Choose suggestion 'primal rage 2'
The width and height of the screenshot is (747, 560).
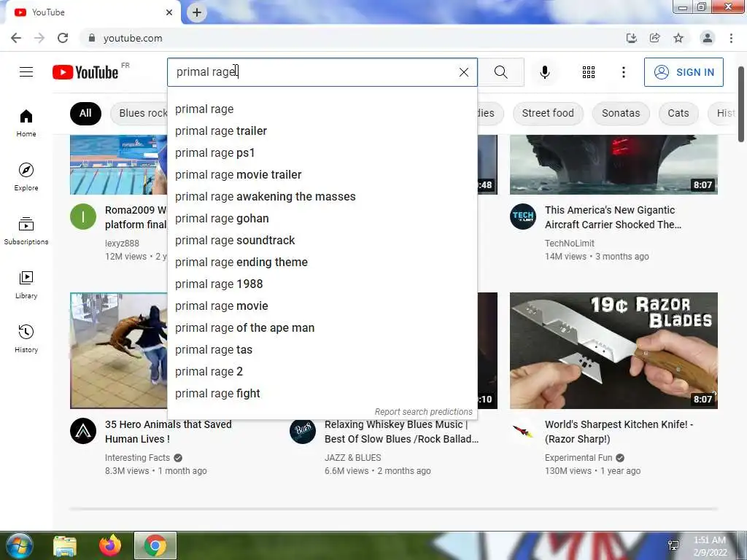[322, 371]
